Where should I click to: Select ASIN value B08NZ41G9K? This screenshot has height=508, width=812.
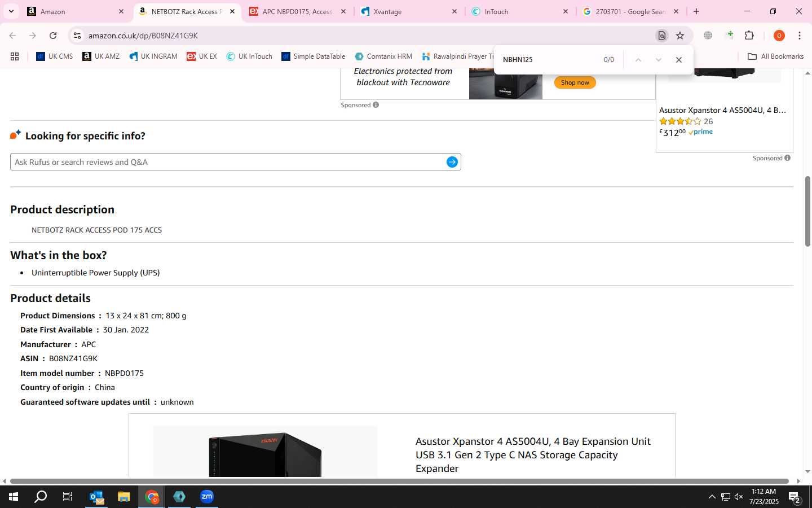point(73,358)
